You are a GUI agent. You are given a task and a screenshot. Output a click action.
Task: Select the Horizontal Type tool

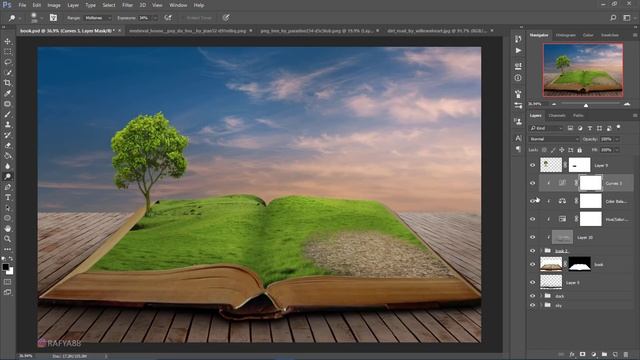pyautogui.click(x=7, y=198)
